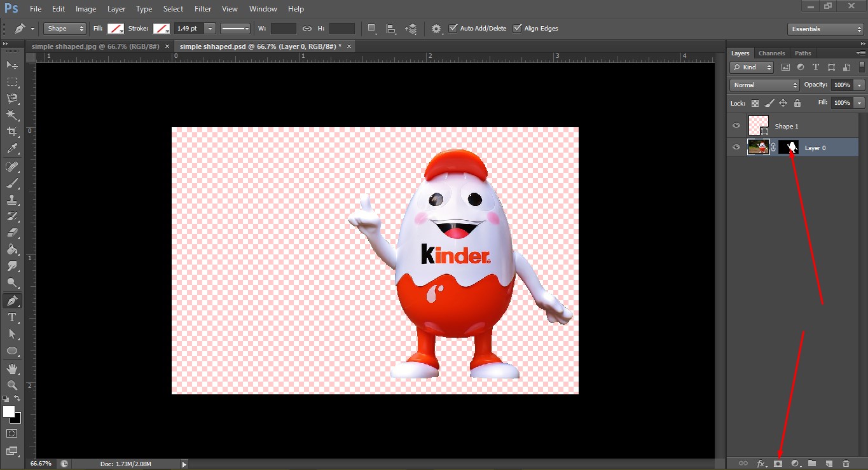868x470 pixels.
Task: Select the History Brush tool
Action: pyautogui.click(x=12, y=216)
